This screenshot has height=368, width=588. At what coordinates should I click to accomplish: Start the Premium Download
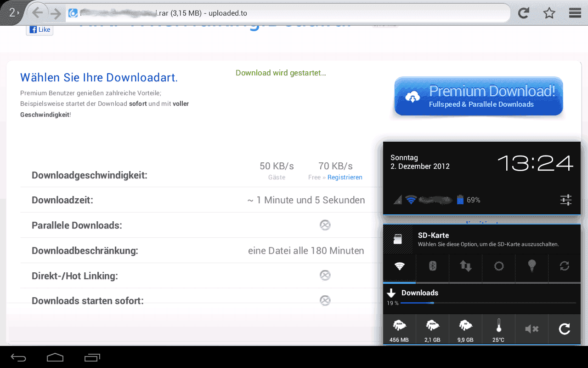point(479,96)
